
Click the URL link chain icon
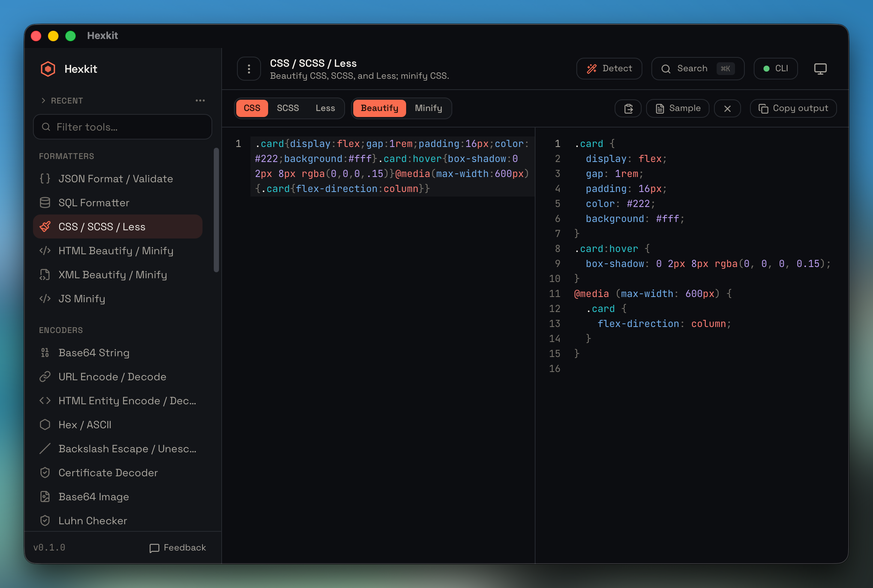tap(45, 377)
